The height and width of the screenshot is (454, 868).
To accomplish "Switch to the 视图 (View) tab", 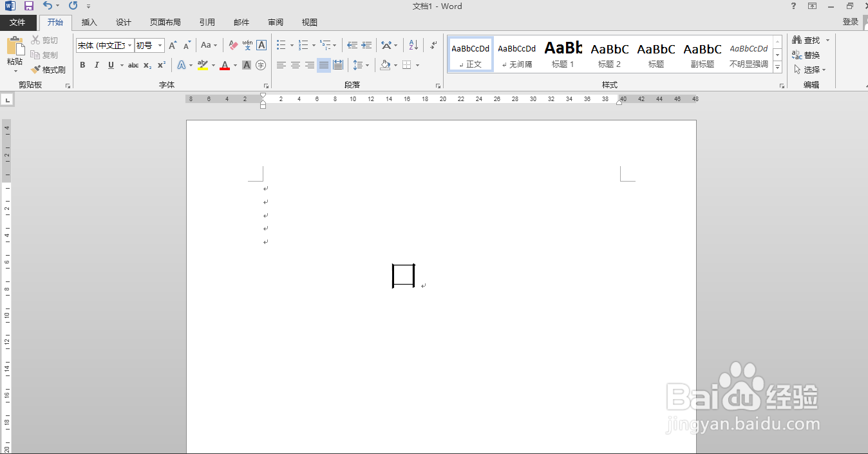I will click(310, 23).
